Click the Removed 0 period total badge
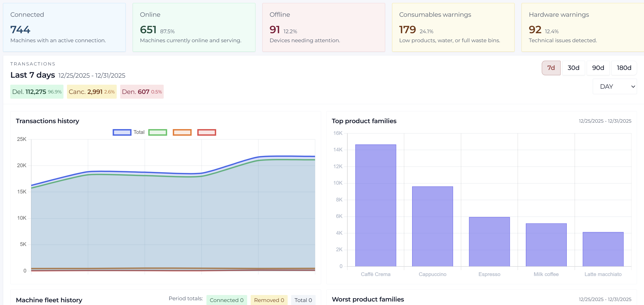The width and height of the screenshot is (644, 305). tap(269, 300)
